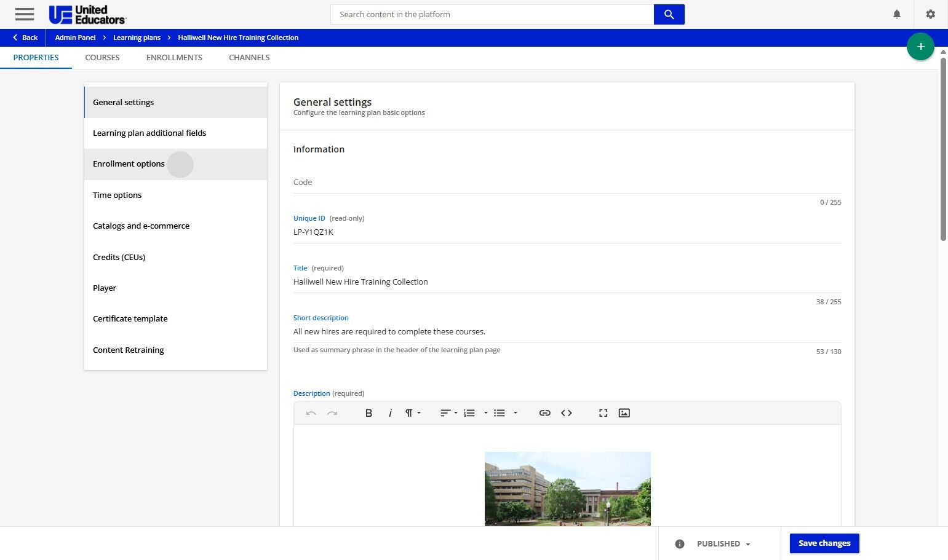Click into the Code input field

[567, 183]
